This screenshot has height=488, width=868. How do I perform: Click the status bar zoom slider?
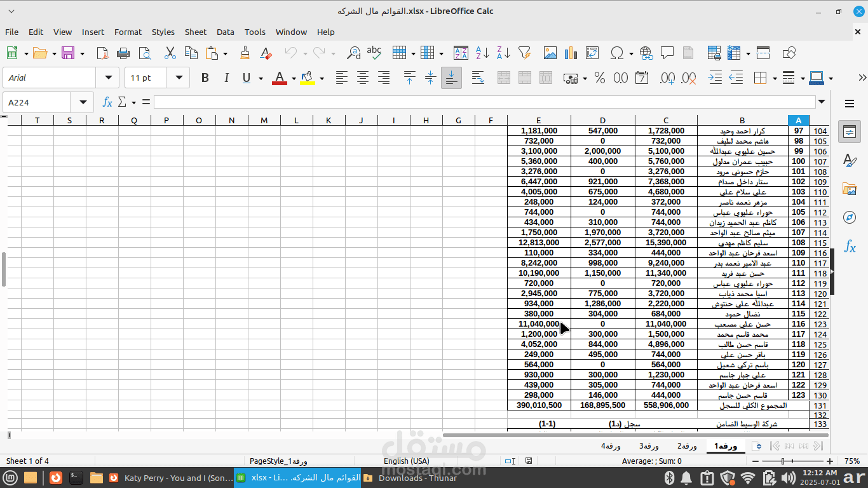[792, 461]
